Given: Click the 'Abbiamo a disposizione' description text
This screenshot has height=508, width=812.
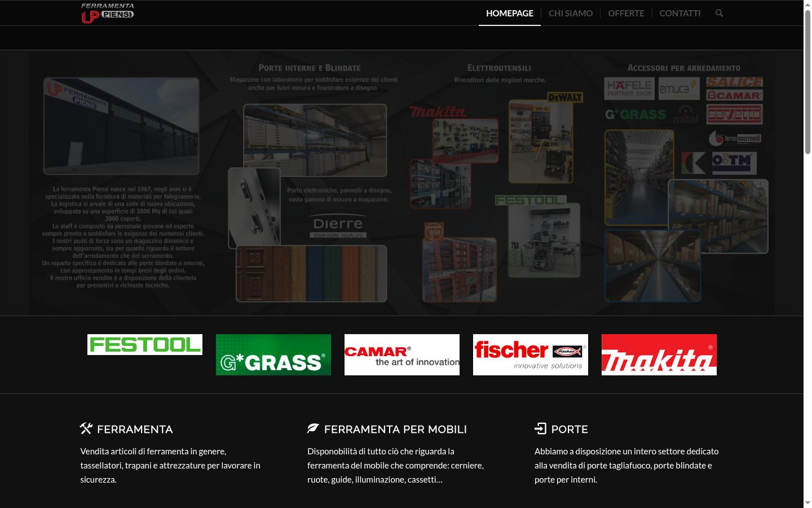Looking at the screenshot, I should pyautogui.click(x=626, y=465).
